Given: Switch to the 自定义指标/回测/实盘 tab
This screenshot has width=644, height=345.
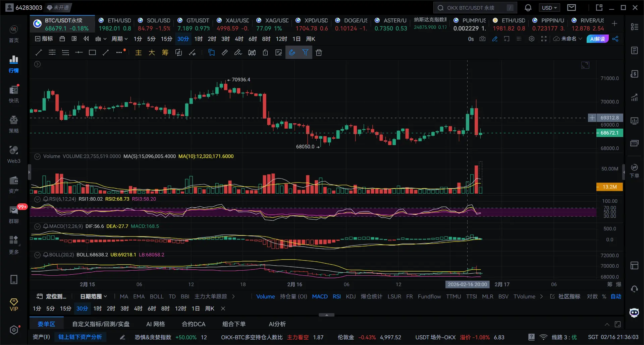Looking at the screenshot, I should coord(101,324).
